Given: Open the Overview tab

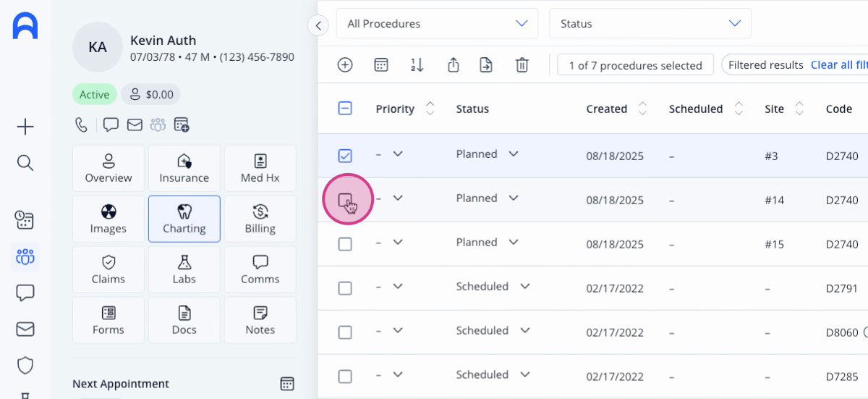Looking at the screenshot, I should pyautogui.click(x=109, y=168).
